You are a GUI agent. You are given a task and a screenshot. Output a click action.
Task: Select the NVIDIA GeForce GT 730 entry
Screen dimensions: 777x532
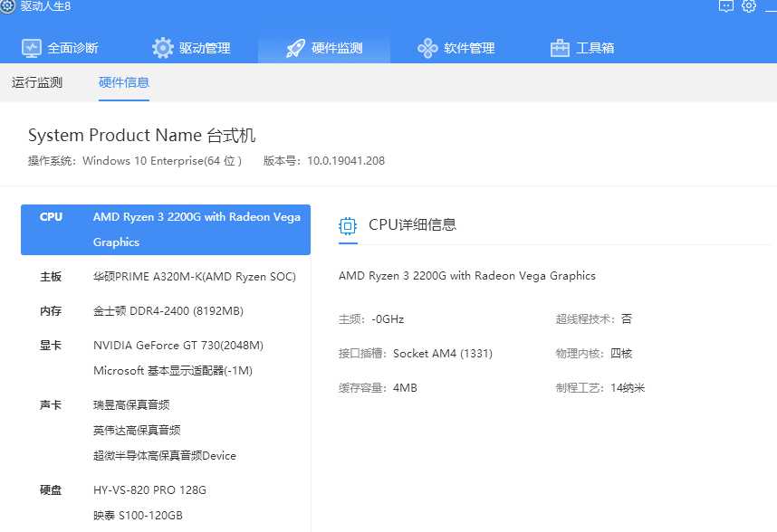click(178, 346)
